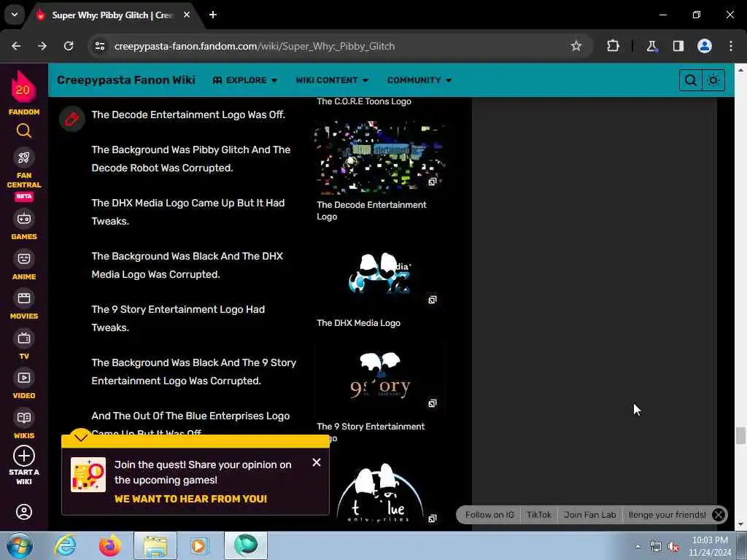The image size is (747, 560).
Task: Open the Movies clapperboard icon
Action: 24,298
